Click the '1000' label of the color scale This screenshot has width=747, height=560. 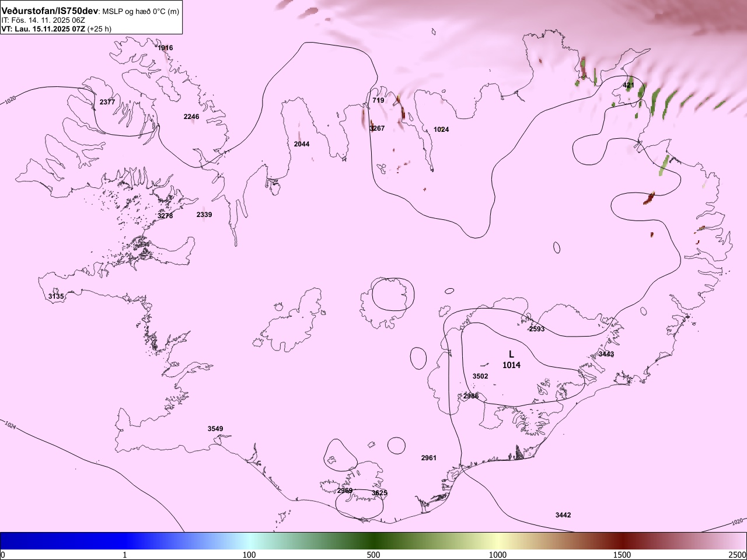tap(498, 555)
